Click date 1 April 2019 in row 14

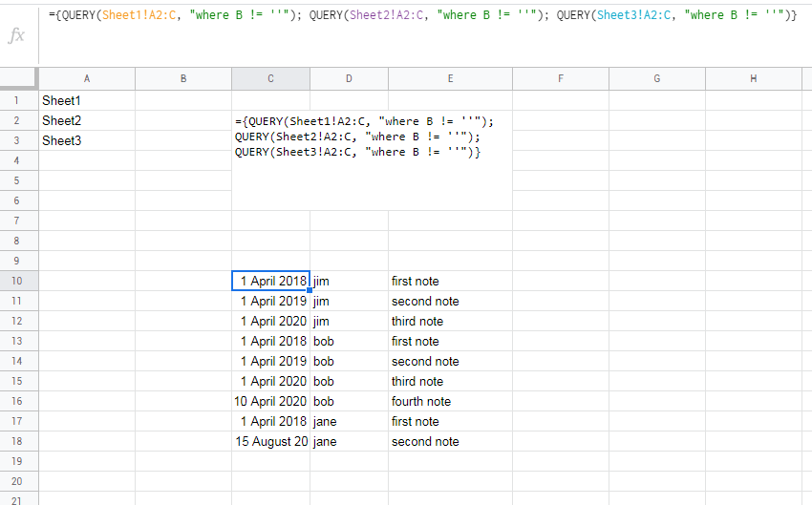[271, 361]
